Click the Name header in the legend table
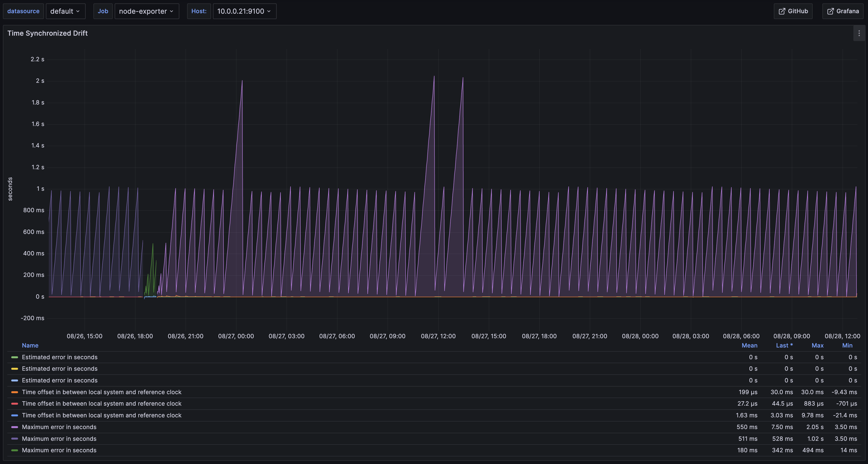Image resolution: width=868 pixels, height=464 pixels. coord(30,345)
